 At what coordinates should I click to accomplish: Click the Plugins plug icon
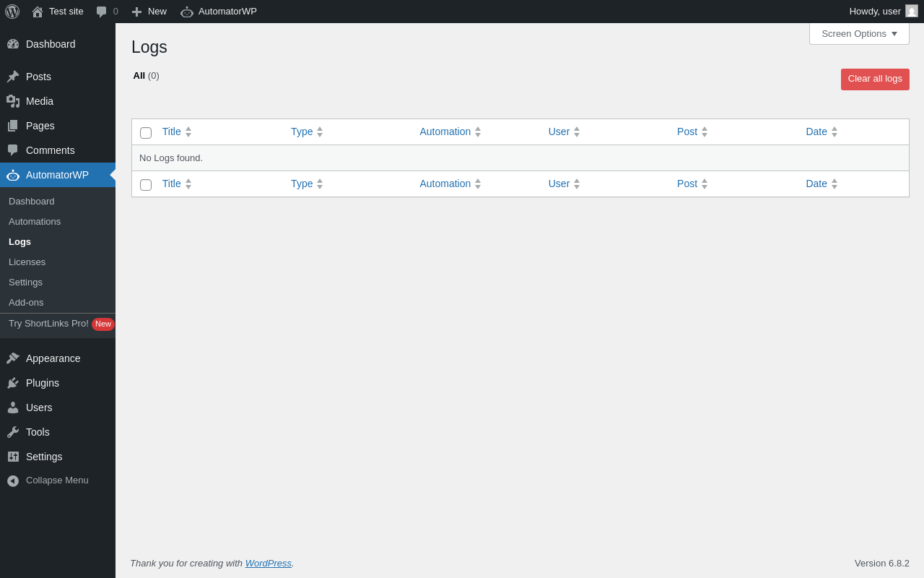13,383
